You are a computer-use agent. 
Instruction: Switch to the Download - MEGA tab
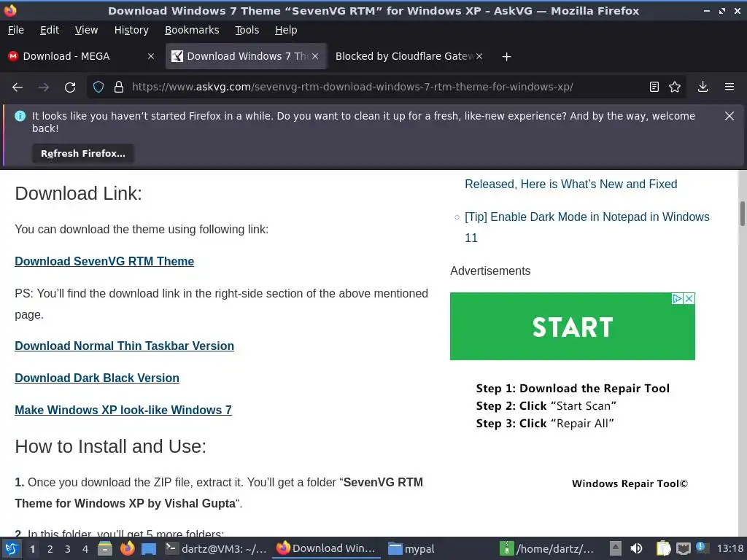click(81, 56)
